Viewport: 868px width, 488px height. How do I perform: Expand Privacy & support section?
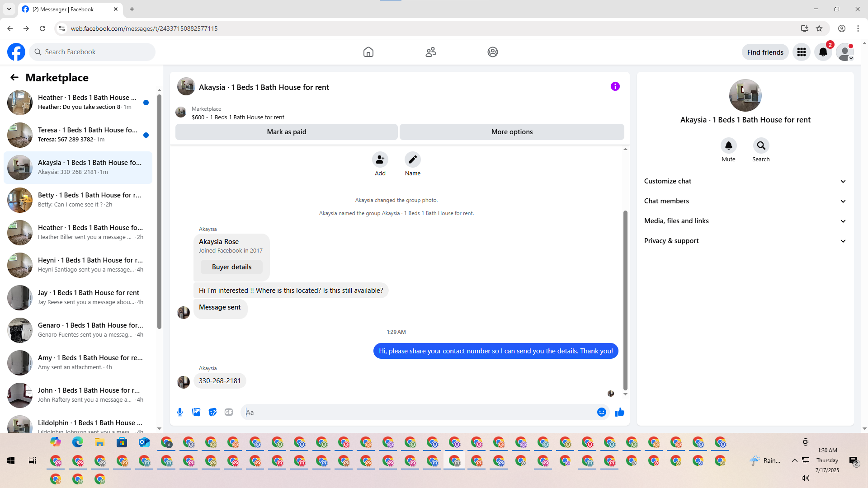coord(745,241)
